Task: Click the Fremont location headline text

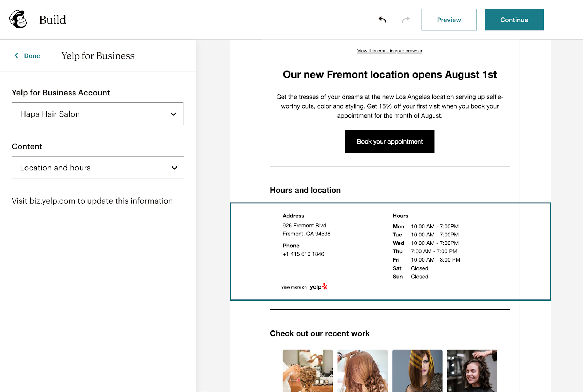Action: pos(390,75)
